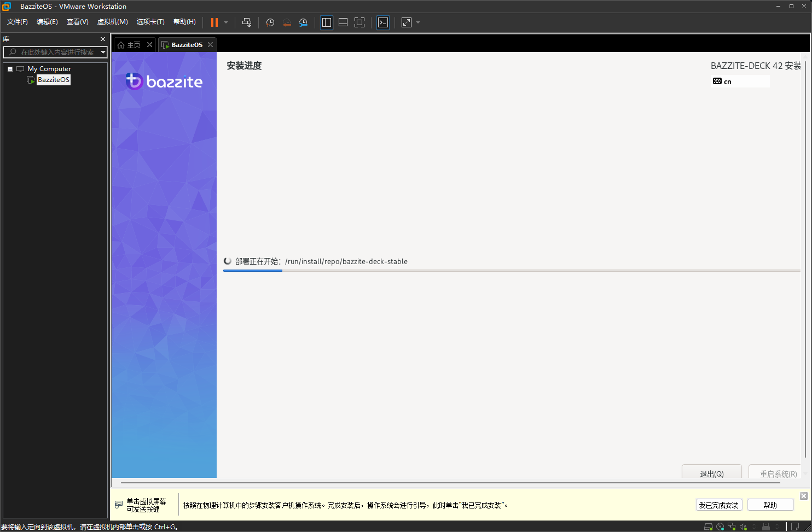This screenshot has height=532, width=812.
Task: Click the VMware Workstation title bar icon
Action: point(7,6)
